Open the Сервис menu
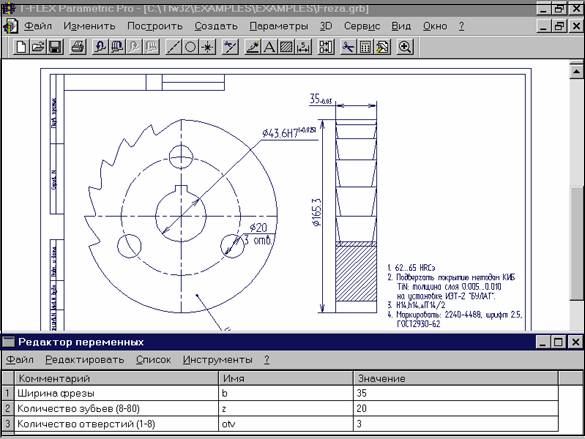This screenshot has width=585, height=439. pos(362,26)
